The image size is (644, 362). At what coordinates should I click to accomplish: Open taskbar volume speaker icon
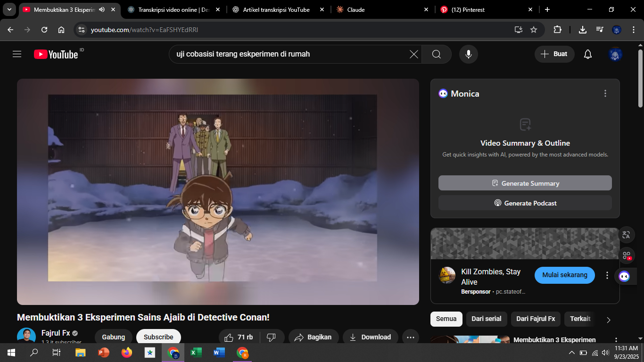point(605,353)
